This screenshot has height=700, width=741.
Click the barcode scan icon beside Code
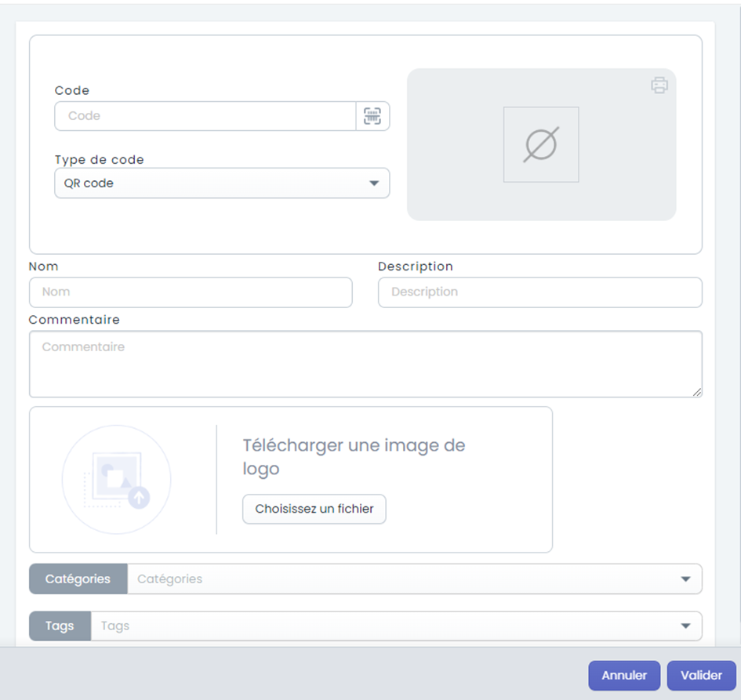point(372,116)
